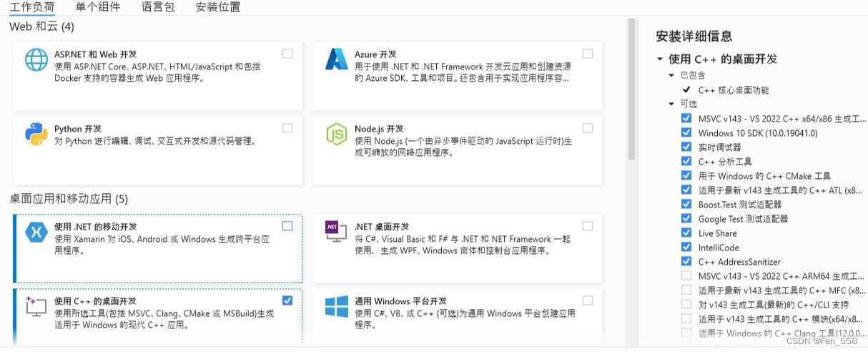This screenshot has height=352, width=868.
Task: Uncheck Google Test 测试适配器 option
Action: [686, 218]
